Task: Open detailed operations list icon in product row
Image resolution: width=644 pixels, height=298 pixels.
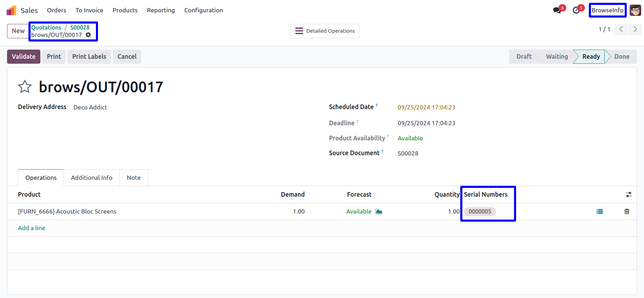Action: click(600, 211)
